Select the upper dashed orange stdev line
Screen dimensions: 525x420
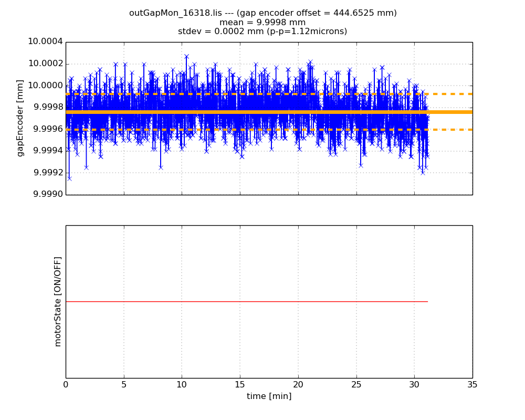point(450,94)
